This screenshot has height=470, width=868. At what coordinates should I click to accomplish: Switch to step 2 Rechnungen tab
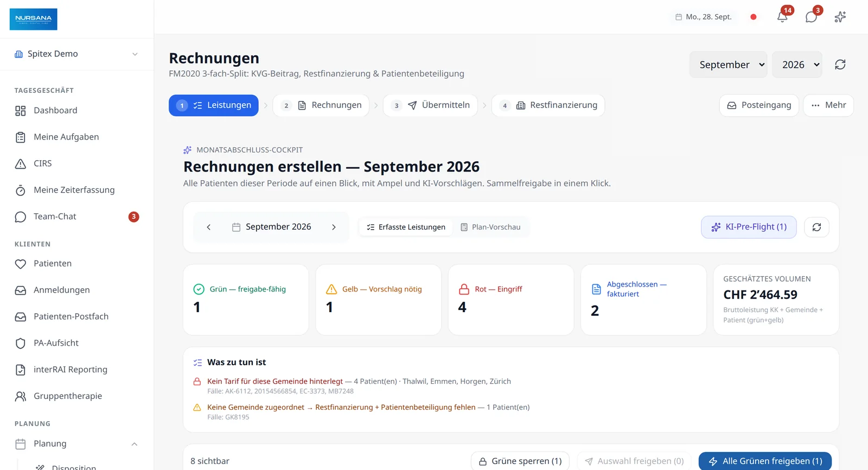coord(321,105)
